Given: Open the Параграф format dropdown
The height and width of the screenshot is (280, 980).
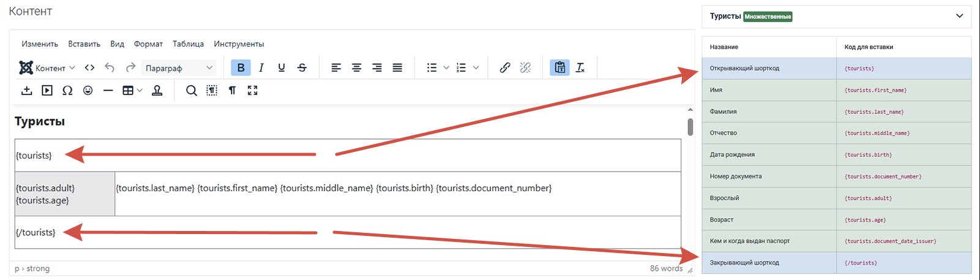Looking at the screenshot, I should pyautogui.click(x=179, y=68).
